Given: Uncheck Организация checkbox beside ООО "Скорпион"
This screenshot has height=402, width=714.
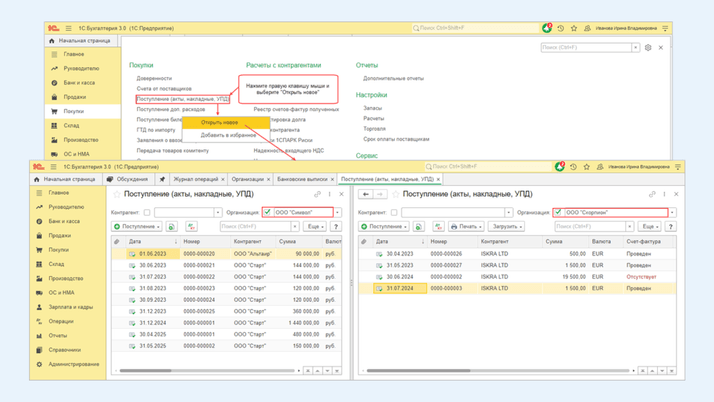Looking at the screenshot, I should click(x=558, y=212).
